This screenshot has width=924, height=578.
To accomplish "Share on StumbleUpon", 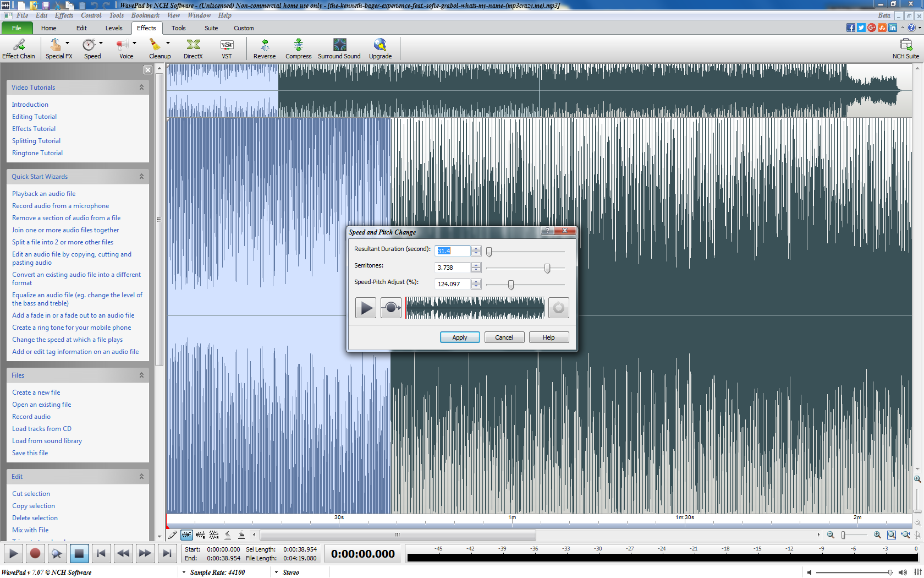I will point(882,28).
